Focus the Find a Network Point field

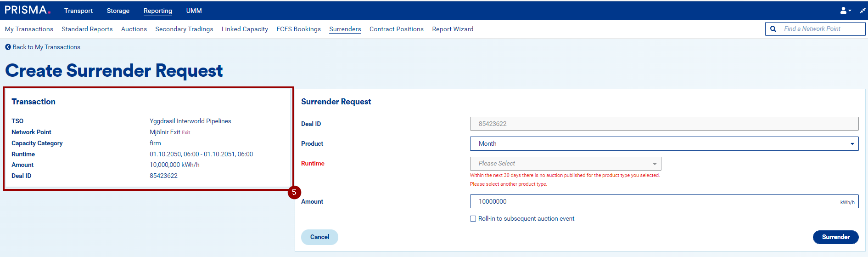(x=821, y=29)
